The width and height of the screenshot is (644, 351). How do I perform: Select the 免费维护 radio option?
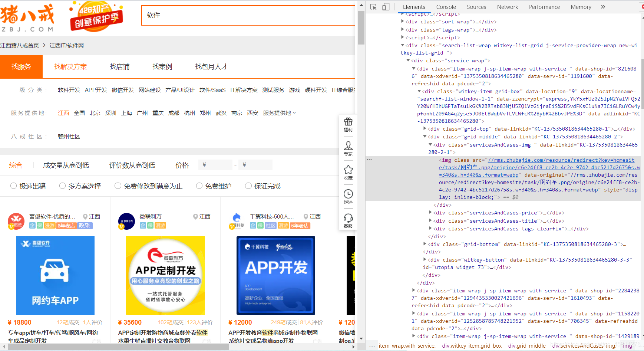pos(199,186)
